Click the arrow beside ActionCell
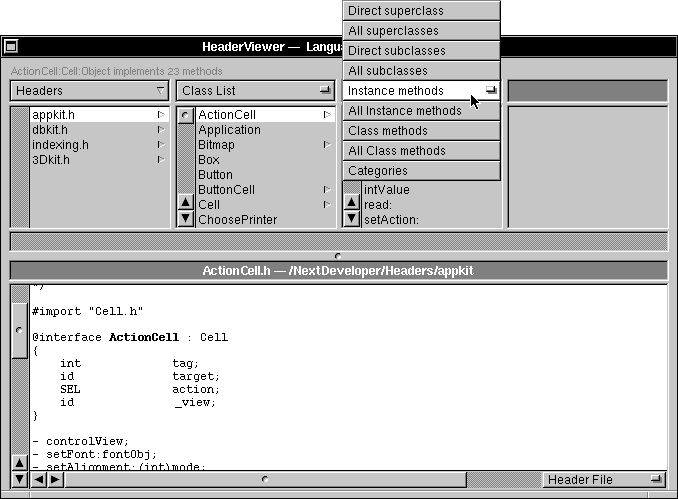Viewport: 678px width, 499px height. (327, 115)
